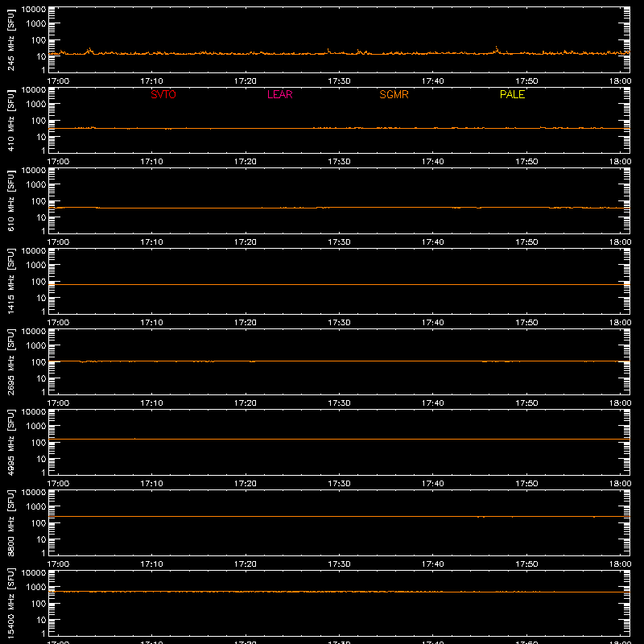
Task: Click the 245 MHz flux spike near 17:47
Action: (496, 49)
